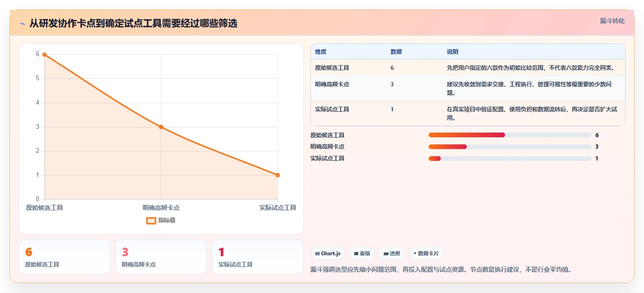Click the 漏斗转化 label in the header
The width and height of the screenshot is (644, 293).
point(612,21)
